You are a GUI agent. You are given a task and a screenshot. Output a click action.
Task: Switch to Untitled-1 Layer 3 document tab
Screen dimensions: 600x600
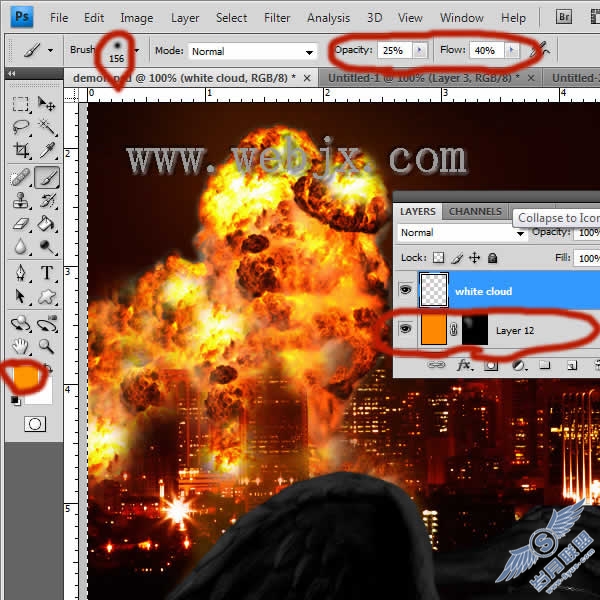coord(424,78)
